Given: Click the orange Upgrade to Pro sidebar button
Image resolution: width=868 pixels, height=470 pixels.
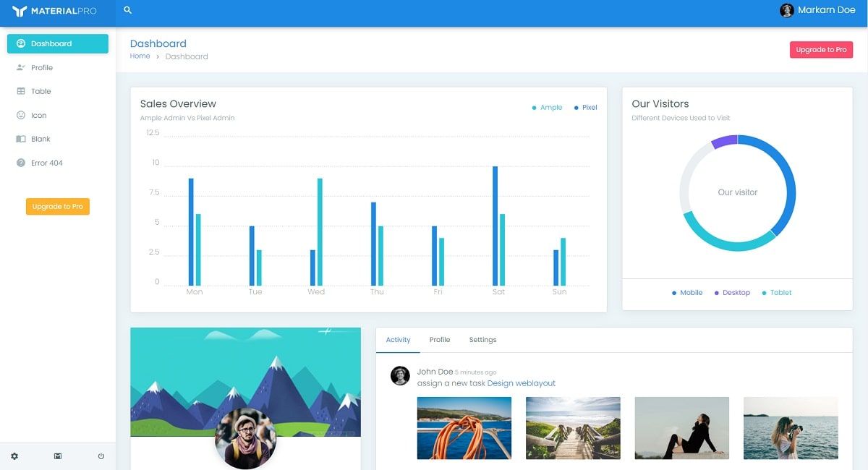Looking at the screenshot, I should click(57, 206).
